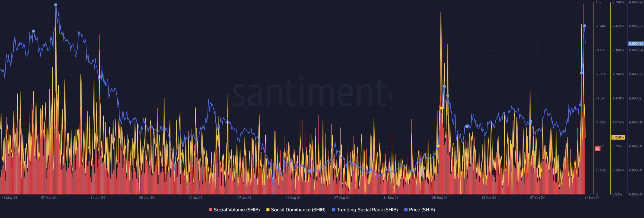Click the 27 May 24 date label

(49, 198)
